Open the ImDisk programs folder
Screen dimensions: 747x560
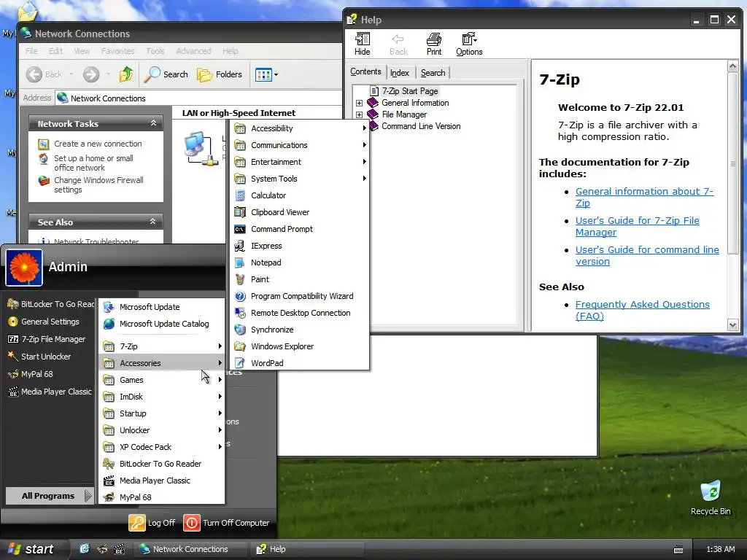161,397
